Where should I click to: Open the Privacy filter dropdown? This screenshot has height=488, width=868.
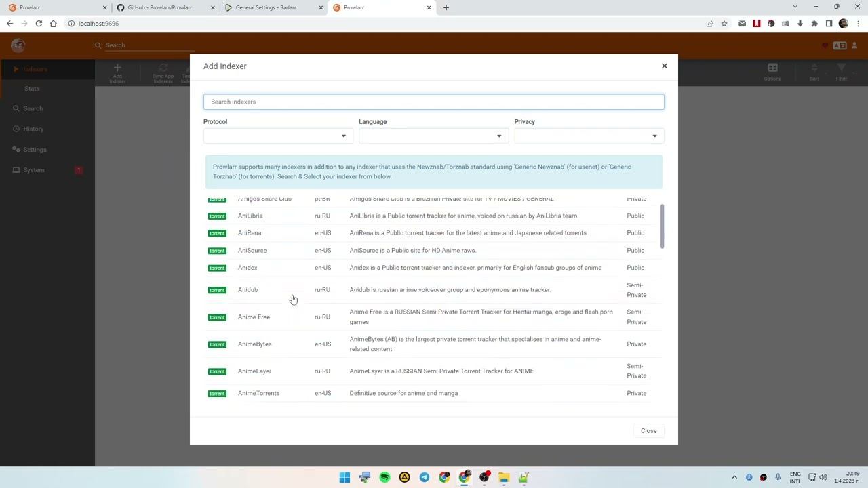coord(589,136)
